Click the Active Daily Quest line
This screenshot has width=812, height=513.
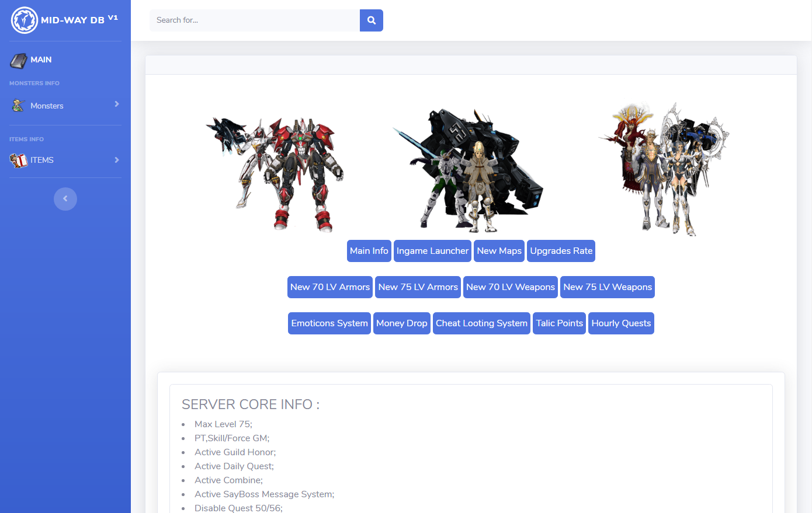234,466
